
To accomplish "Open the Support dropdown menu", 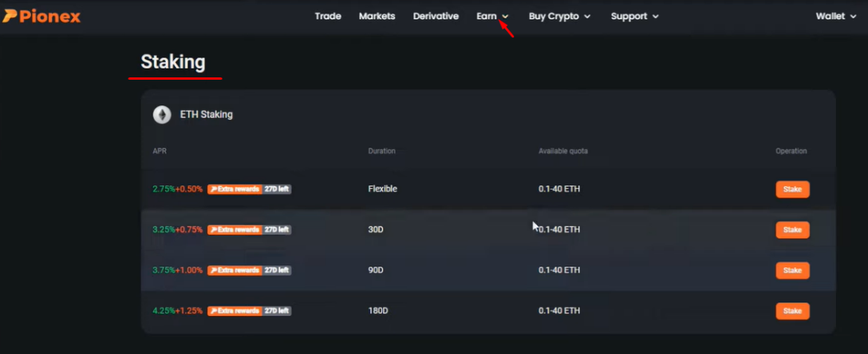I will pyautogui.click(x=635, y=17).
